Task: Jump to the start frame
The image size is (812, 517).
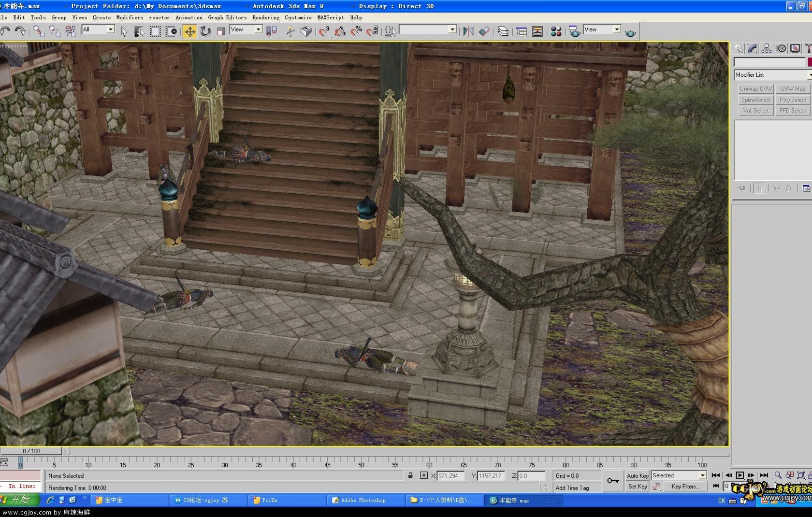Action: point(716,475)
